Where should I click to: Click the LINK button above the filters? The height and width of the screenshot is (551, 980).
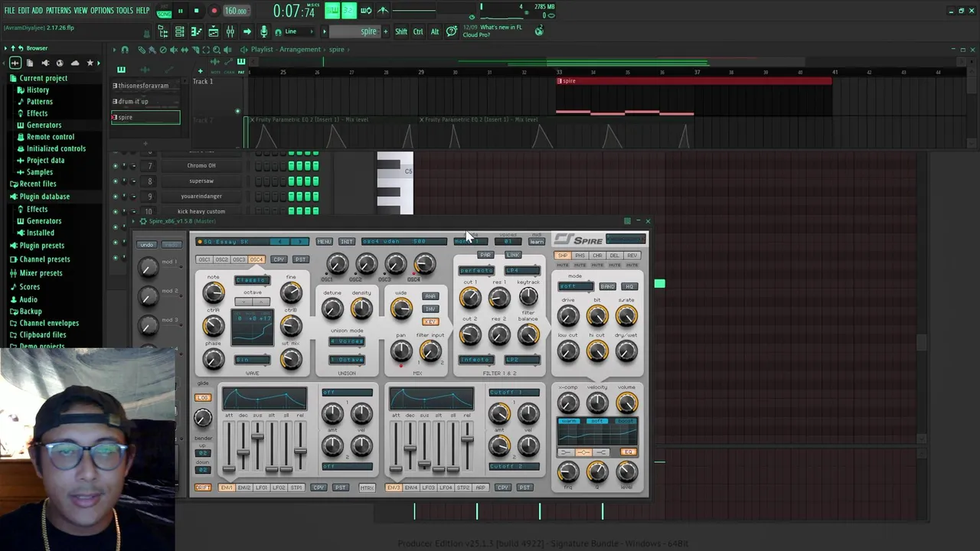(513, 255)
